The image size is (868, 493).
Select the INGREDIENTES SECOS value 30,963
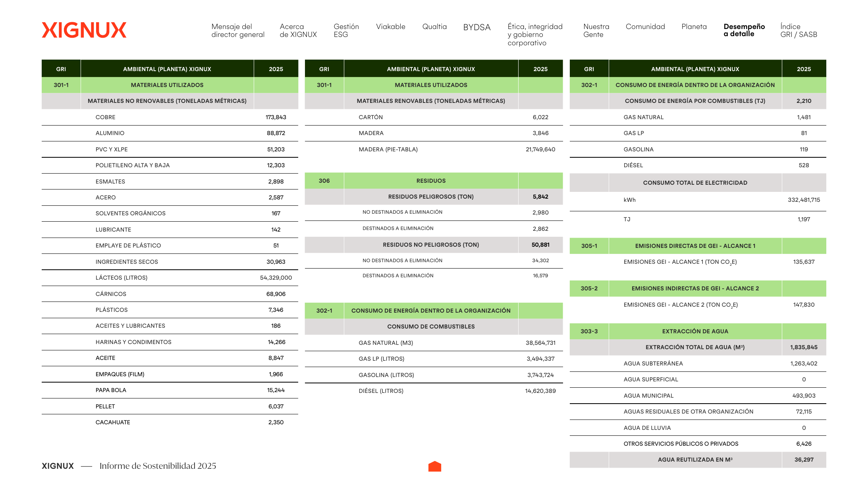pyautogui.click(x=276, y=262)
